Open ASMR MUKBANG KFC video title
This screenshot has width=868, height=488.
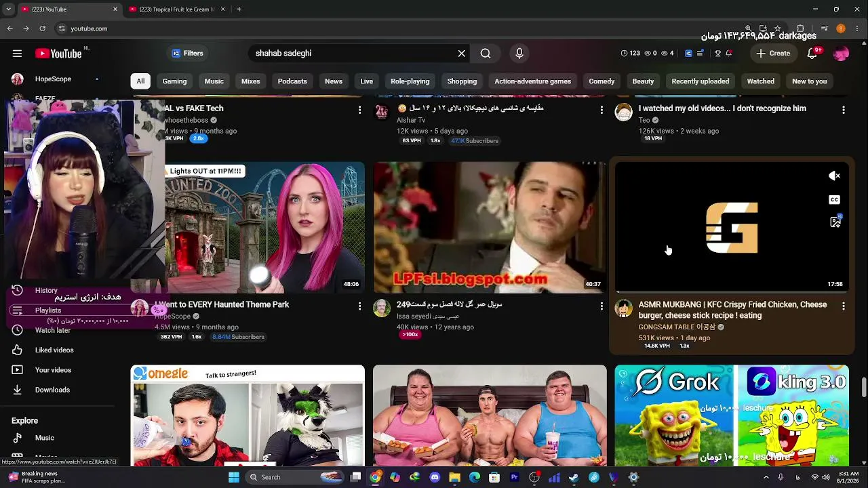pyautogui.click(x=732, y=310)
